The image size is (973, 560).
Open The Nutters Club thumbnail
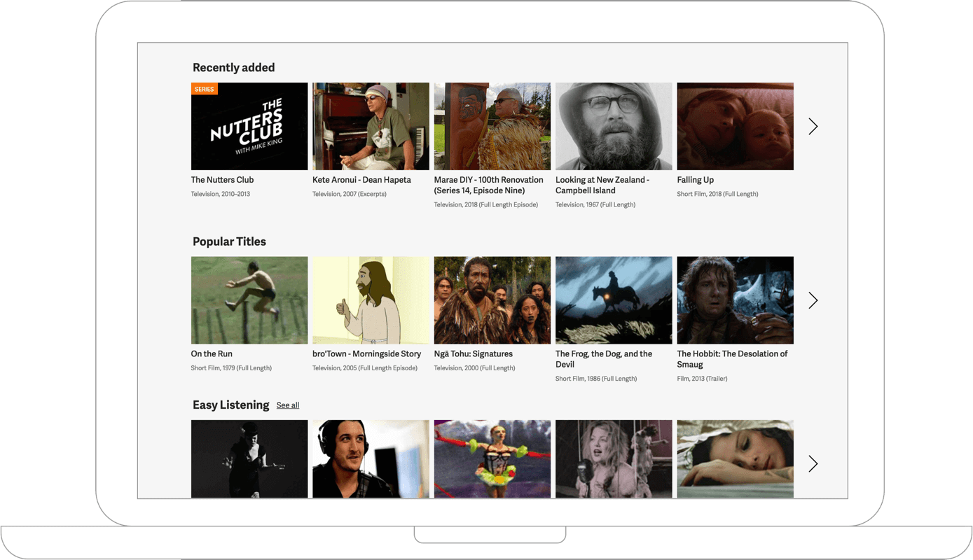[x=249, y=127]
